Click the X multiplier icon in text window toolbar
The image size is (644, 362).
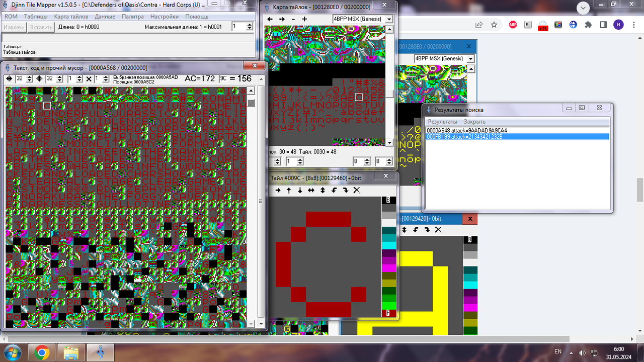click(x=89, y=79)
